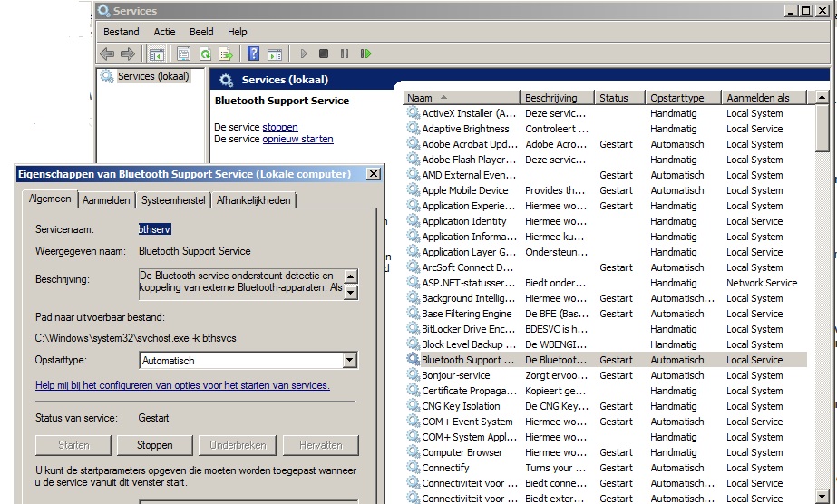This screenshot has width=837, height=504.
Task: Switch to the Aanmelden tab
Action: 106,200
